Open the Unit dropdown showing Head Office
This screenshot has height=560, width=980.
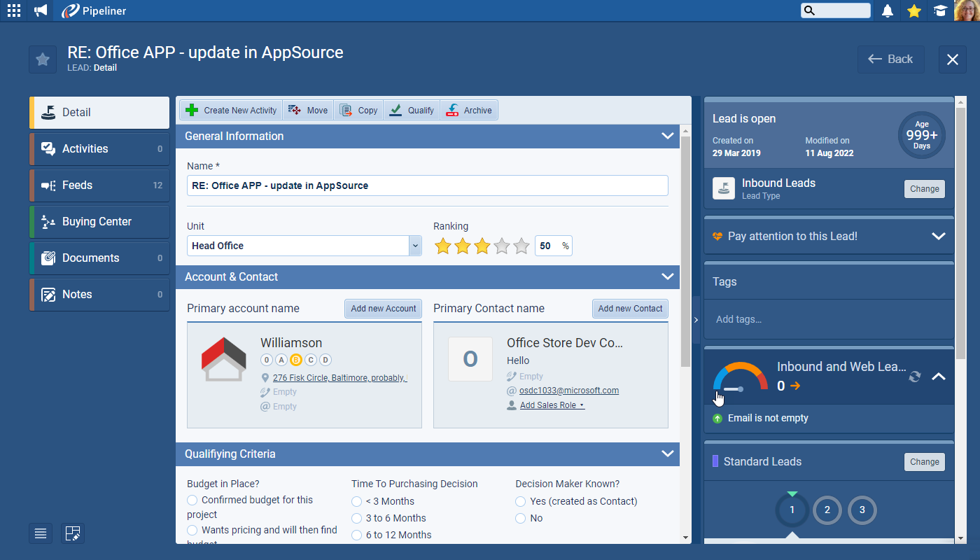point(415,246)
